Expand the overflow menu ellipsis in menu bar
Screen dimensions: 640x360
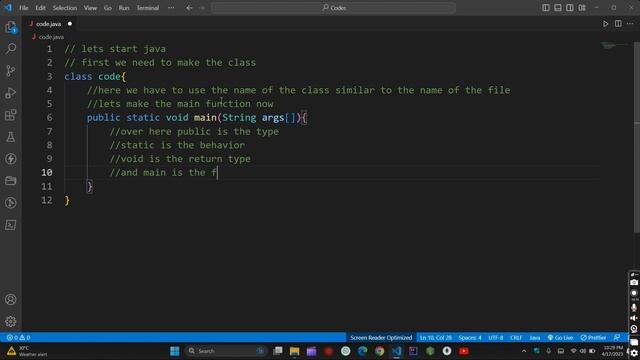171,8
